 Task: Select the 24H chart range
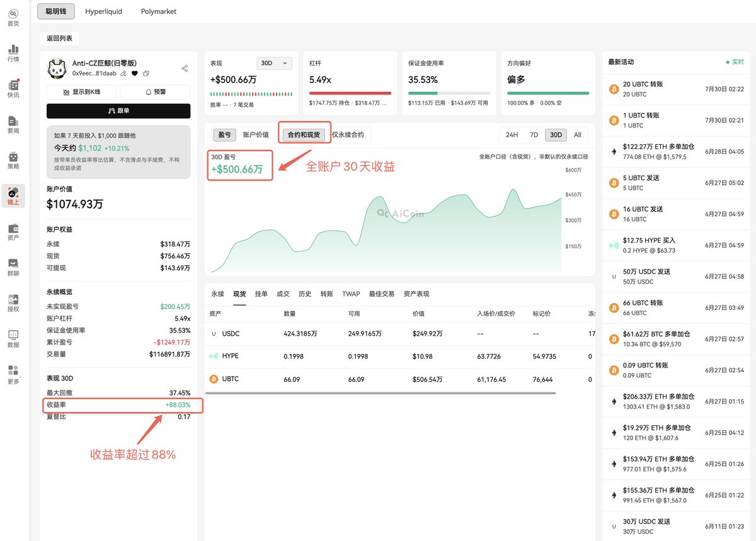[x=512, y=135]
